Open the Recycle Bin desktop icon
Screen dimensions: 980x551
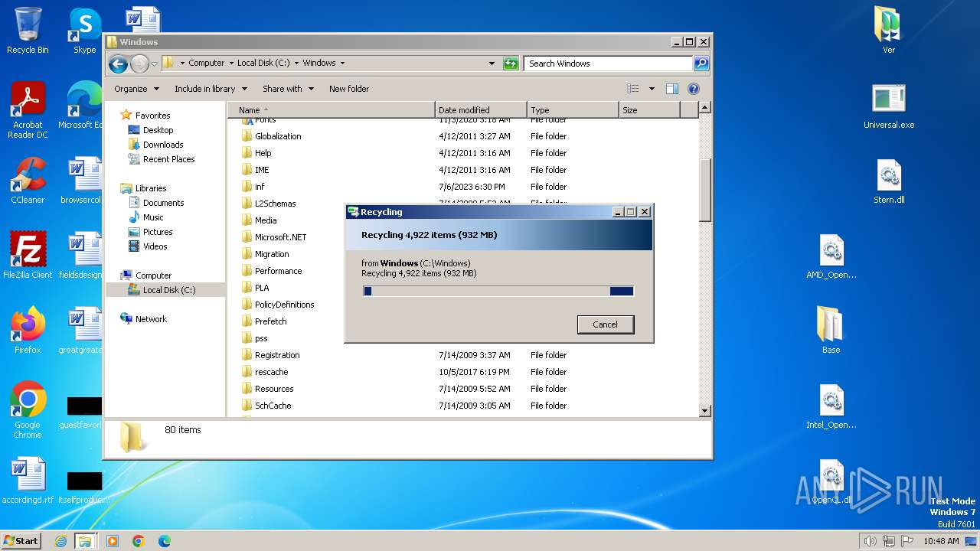[28, 31]
